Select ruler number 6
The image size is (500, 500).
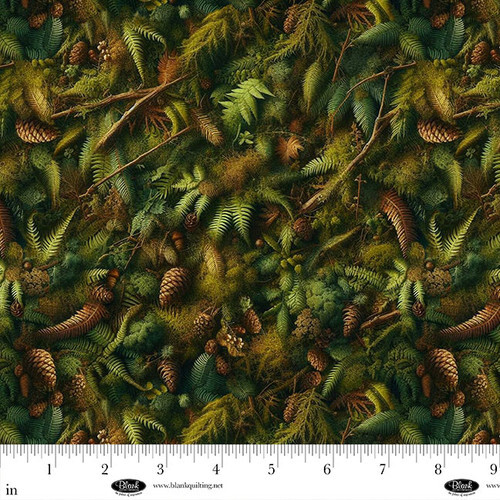coord(327,470)
